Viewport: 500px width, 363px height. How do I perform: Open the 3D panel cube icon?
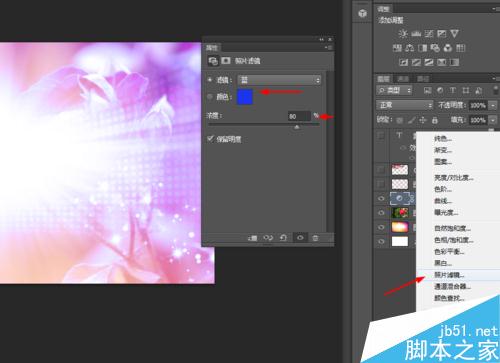362,13
